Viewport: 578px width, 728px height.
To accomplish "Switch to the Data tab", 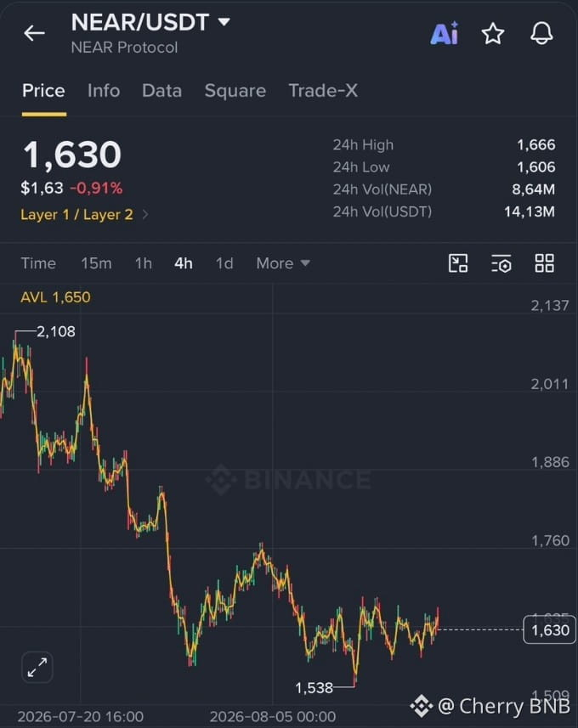I will [161, 91].
